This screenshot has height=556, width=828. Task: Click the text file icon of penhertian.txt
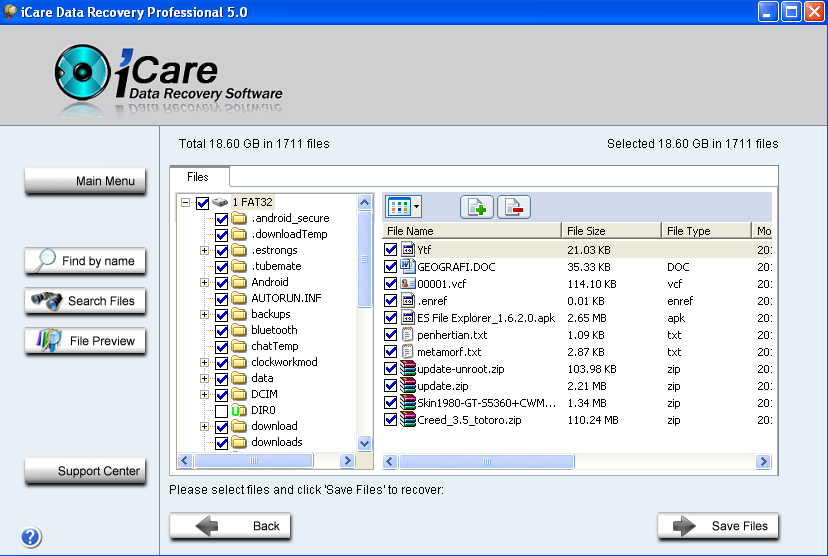pyautogui.click(x=407, y=335)
